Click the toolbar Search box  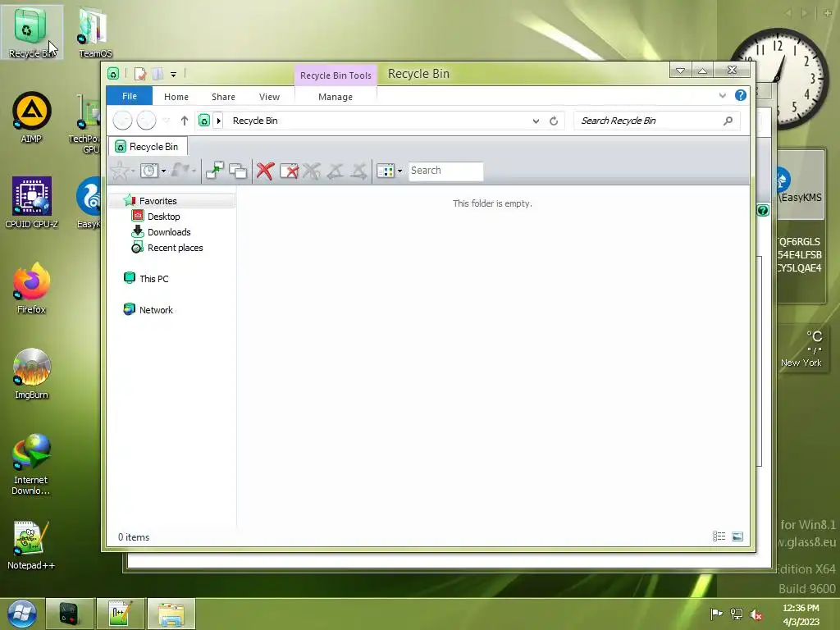tap(445, 171)
